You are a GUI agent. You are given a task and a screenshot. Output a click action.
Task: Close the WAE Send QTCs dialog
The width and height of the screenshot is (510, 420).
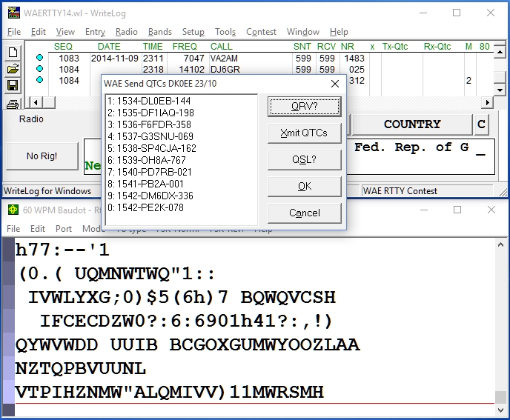coord(335,84)
